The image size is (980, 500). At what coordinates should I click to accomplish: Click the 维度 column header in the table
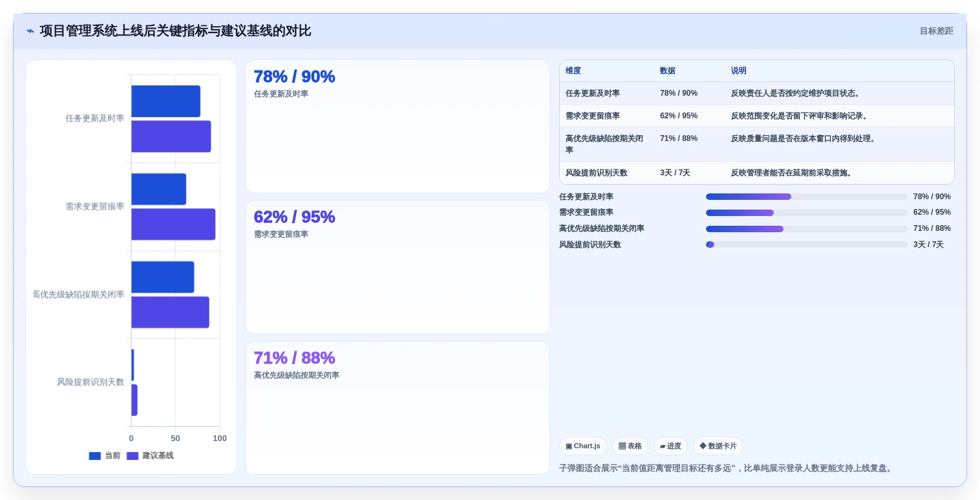pos(573,71)
